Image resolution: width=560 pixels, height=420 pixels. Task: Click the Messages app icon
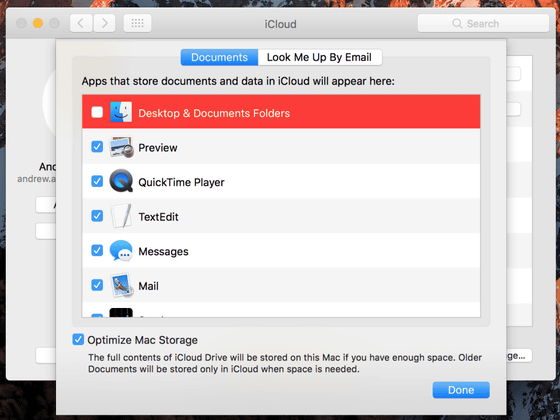coord(121,251)
